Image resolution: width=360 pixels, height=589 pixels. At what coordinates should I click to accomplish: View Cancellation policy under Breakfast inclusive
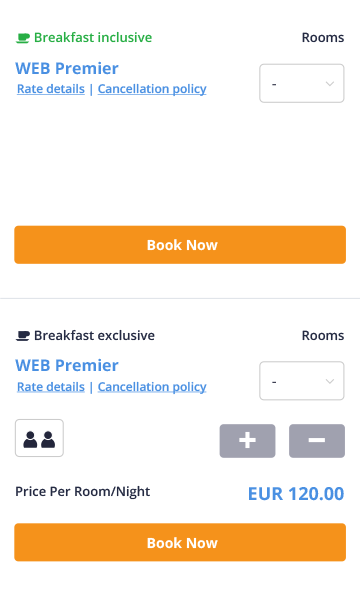tap(152, 89)
